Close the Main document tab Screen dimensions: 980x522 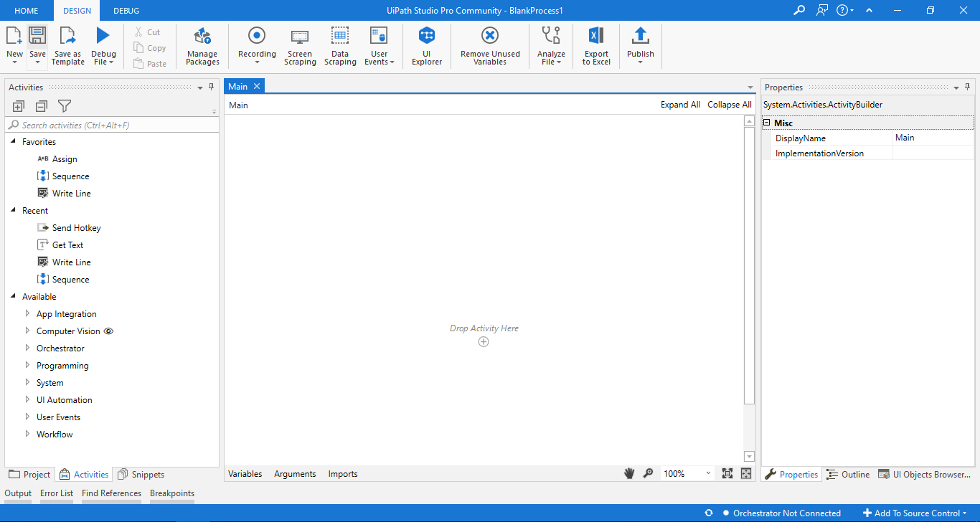tap(256, 86)
